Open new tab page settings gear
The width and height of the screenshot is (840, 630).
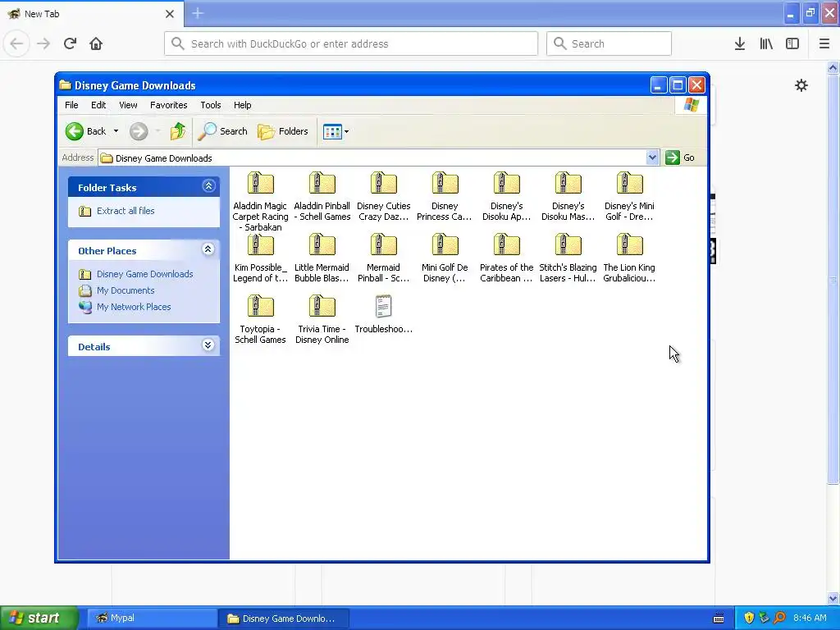click(801, 85)
